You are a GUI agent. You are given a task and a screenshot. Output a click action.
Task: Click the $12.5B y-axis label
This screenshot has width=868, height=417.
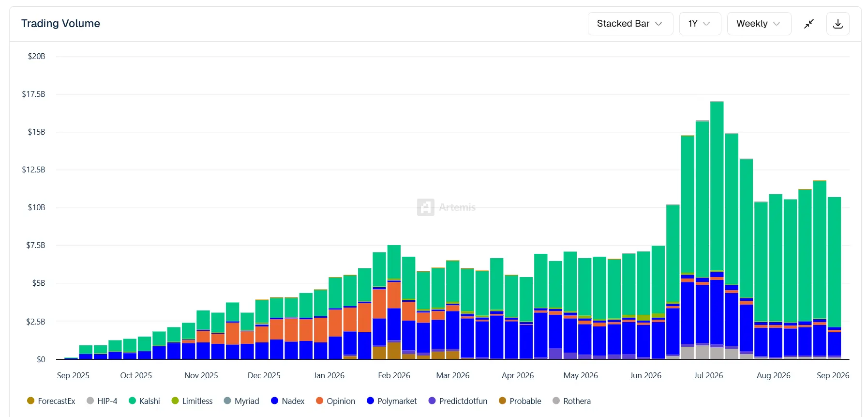pyautogui.click(x=34, y=170)
